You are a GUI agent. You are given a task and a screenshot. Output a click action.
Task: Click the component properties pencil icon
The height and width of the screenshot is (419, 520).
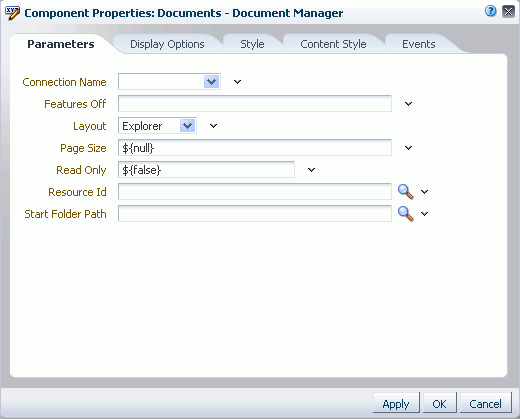12,13
